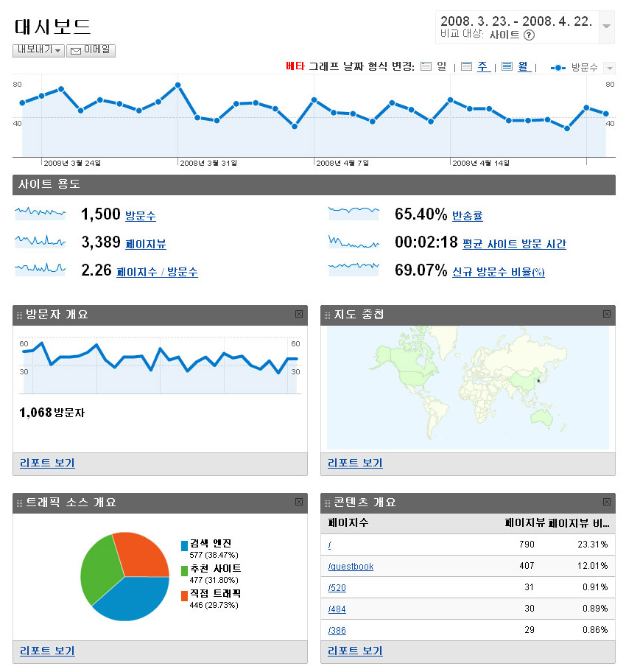Click the traffic sources pie chart
This screenshot has width=626, height=672.
pos(124,576)
